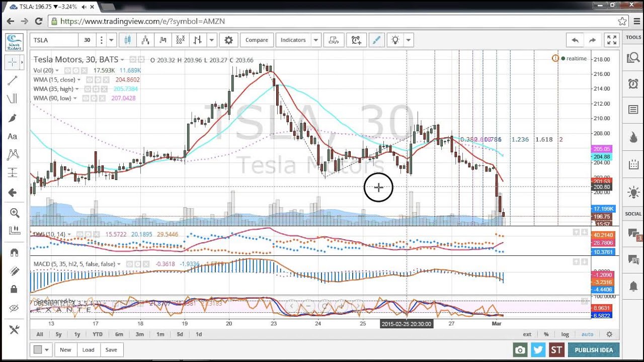Select the brush drawing tool

[13, 118]
